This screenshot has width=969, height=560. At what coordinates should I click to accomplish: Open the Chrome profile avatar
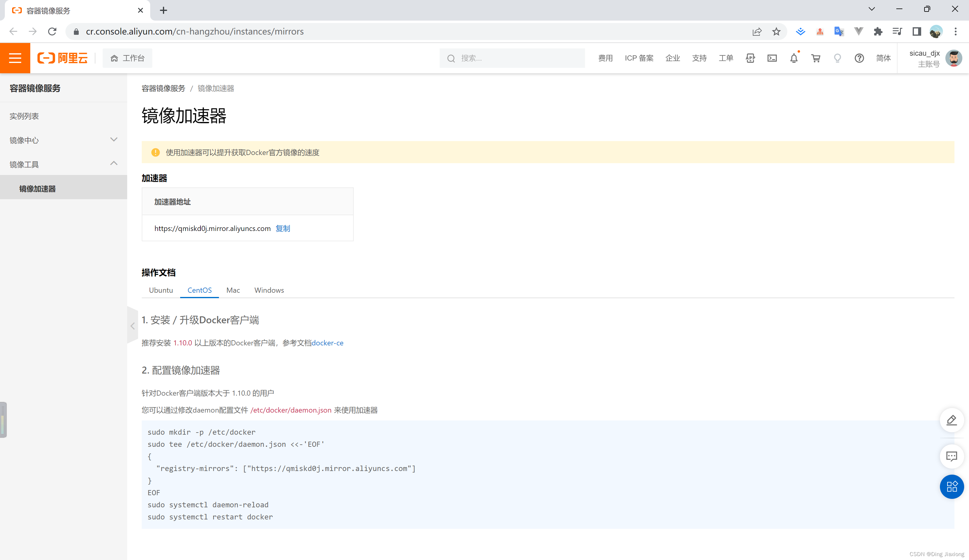point(936,31)
